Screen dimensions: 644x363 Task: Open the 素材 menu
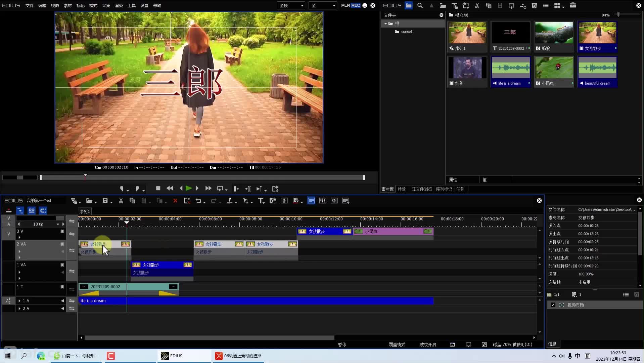(x=68, y=5)
